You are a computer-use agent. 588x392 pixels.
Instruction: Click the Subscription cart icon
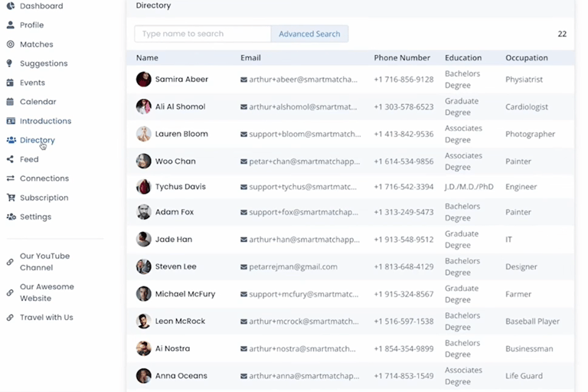pyautogui.click(x=11, y=198)
